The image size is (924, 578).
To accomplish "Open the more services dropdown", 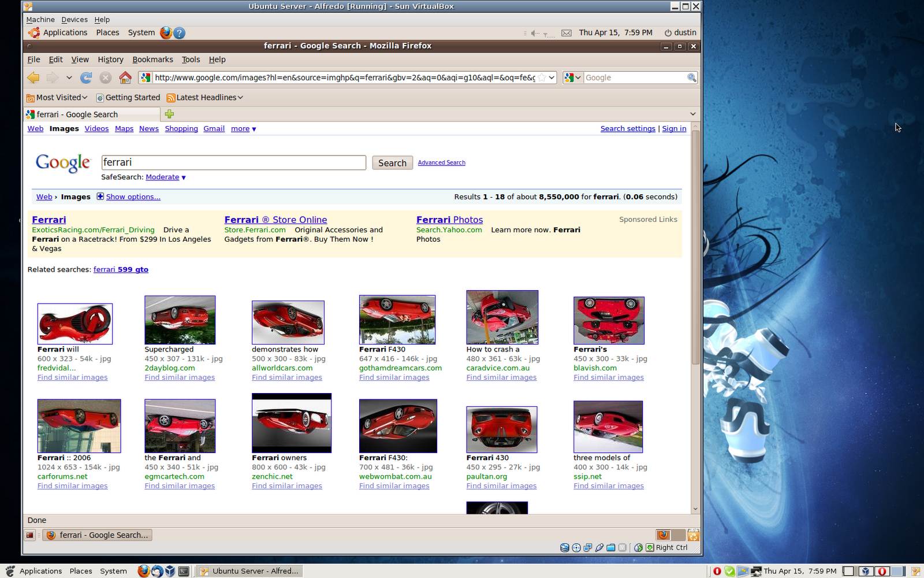I will (243, 129).
